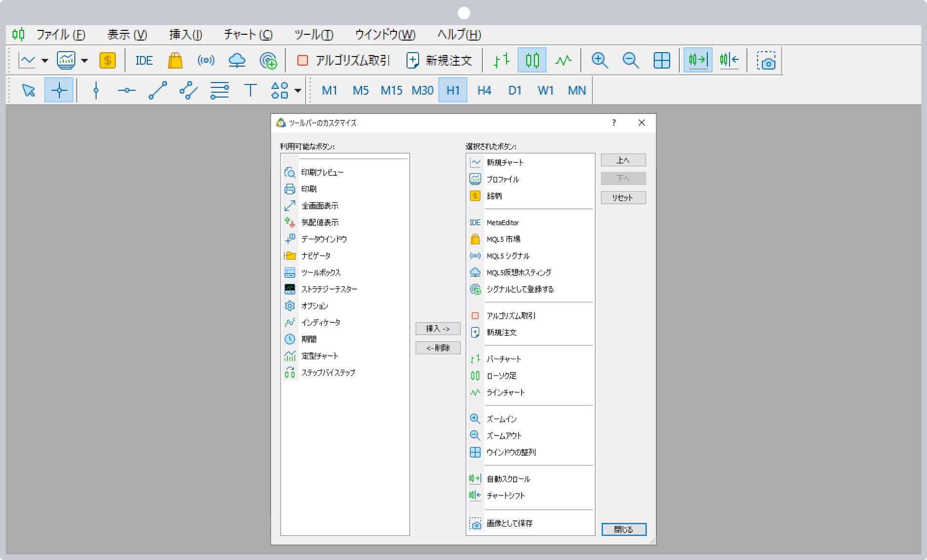
Task: Click the save as picture camera icon
Action: pos(766,60)
